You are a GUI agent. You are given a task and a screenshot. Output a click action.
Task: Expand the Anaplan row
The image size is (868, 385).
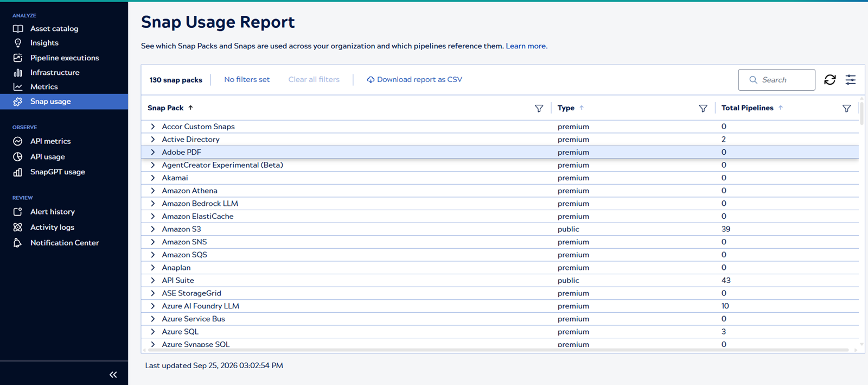[x=153, y=268]
